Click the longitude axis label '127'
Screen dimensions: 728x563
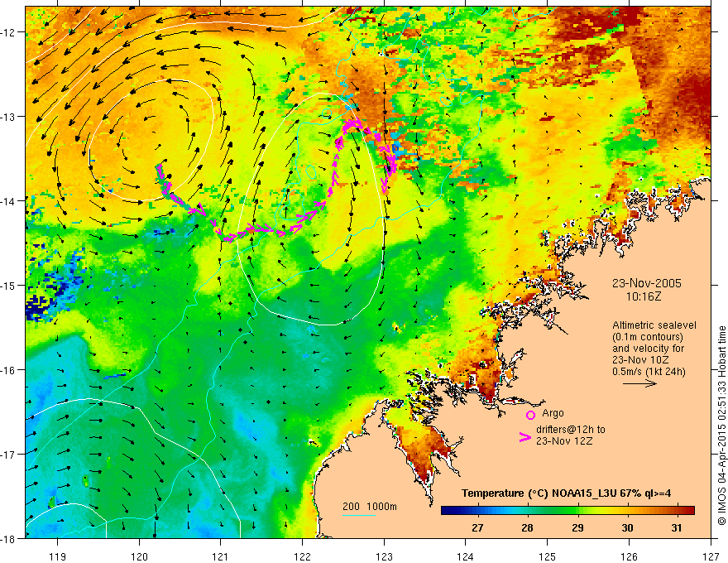click(x=711, y=556)
